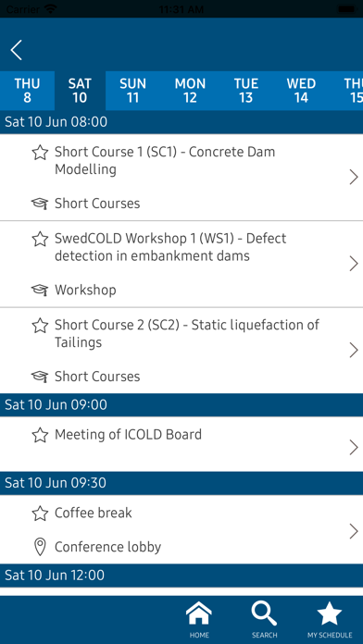Toggle star for Short Course 2 (SC2)

pyautogui.click(x=40, y=326)
